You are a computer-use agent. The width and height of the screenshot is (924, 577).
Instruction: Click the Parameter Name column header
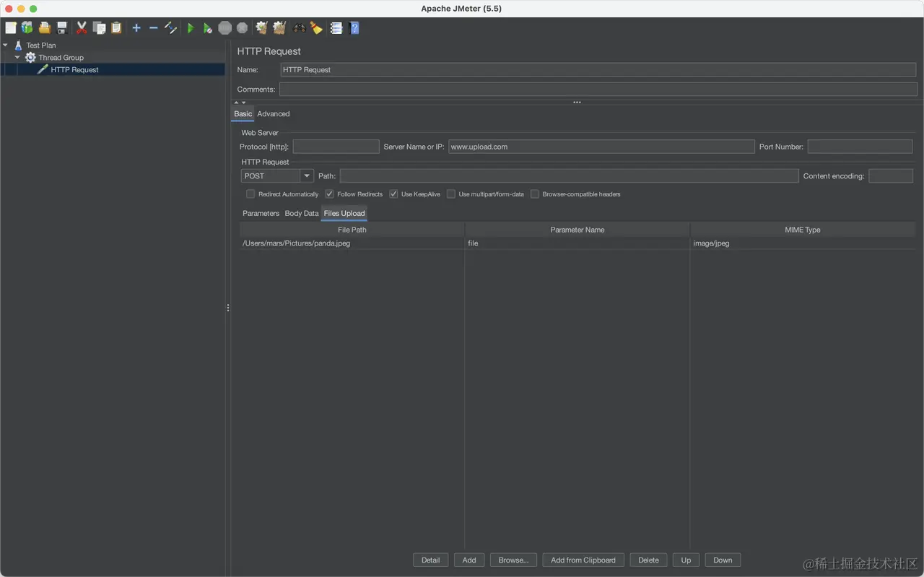point(577,230)
